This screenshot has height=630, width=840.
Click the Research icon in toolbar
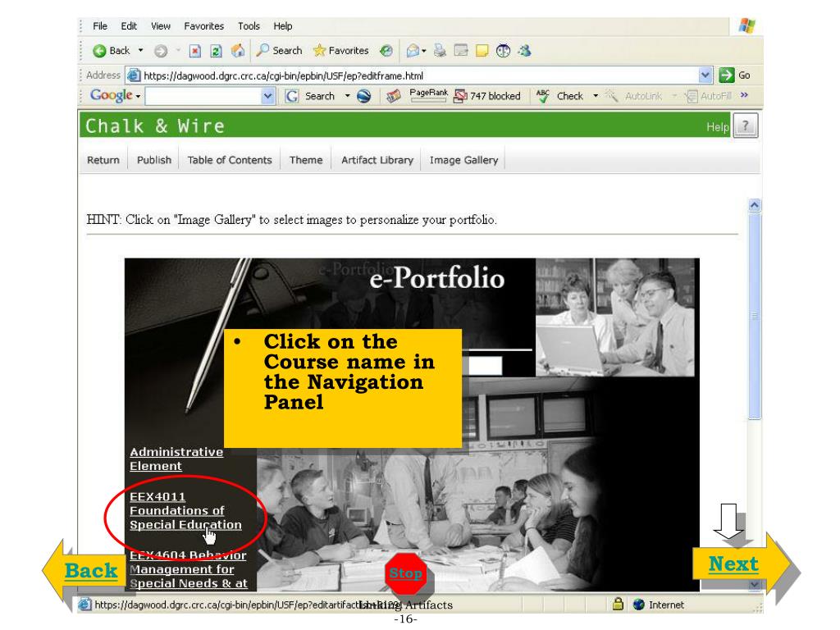pyautogui.click(x=503, y=51)
